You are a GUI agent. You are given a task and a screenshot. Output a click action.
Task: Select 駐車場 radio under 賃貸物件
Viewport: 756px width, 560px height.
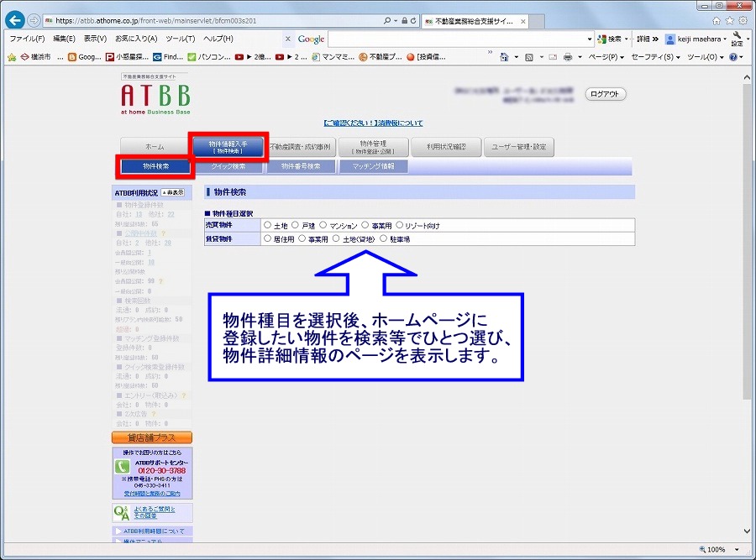(x=383, y=238)
